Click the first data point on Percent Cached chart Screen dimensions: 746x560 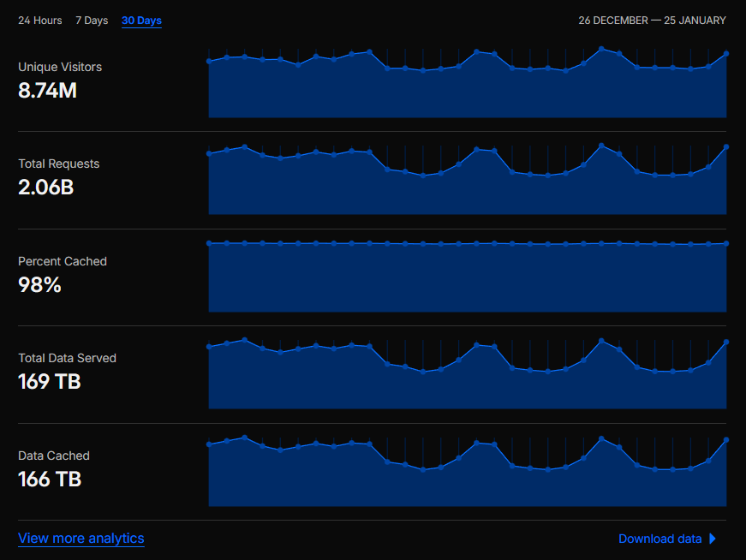pyautogui.click(x=209, y=243)
